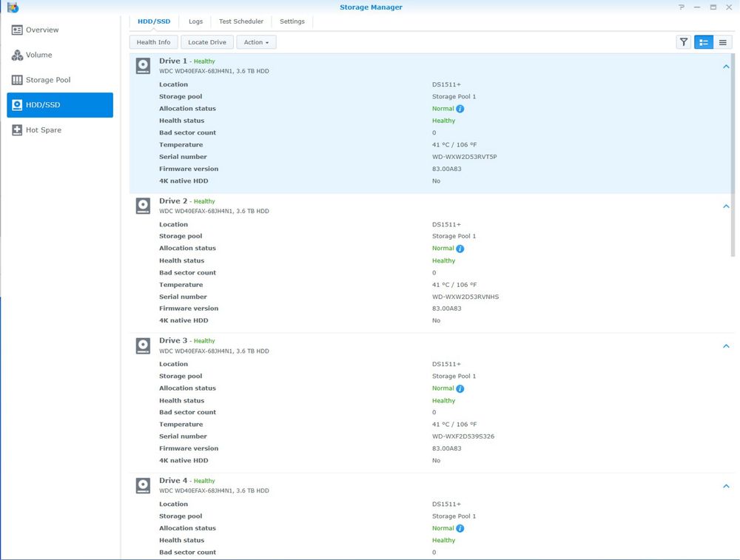Viewport: 740px width, 560px height.
Task: Click the Drive 3 disk icon
Action: point(143,345)
